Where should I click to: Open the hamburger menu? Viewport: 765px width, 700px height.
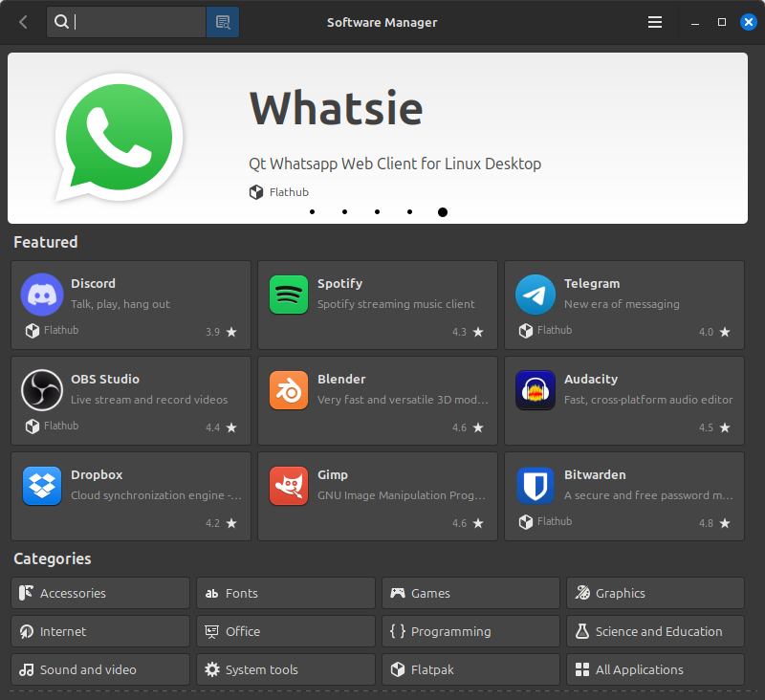point(655,22)
